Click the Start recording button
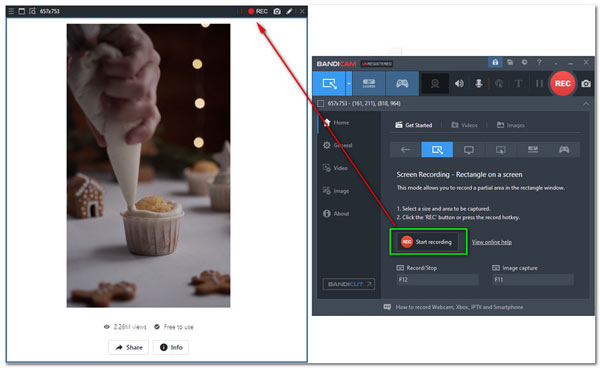Viewport: 600px width, 368px height. (x=427, y=242)
